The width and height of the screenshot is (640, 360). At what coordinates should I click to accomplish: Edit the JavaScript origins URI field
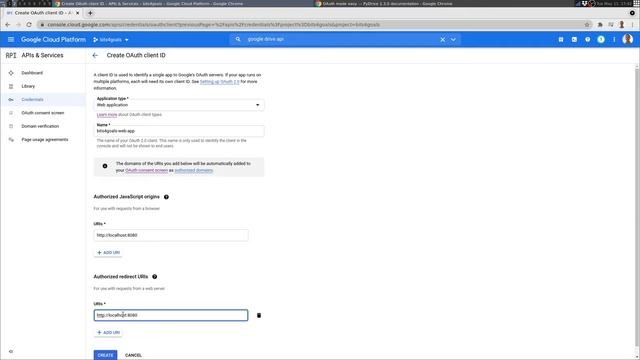tap(171, 236)
